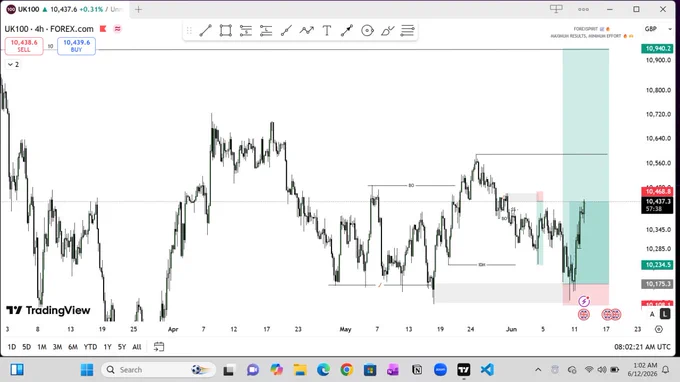
Task: Select the Long Position tool in favorites toolbar
Action: tap(245, 30)
